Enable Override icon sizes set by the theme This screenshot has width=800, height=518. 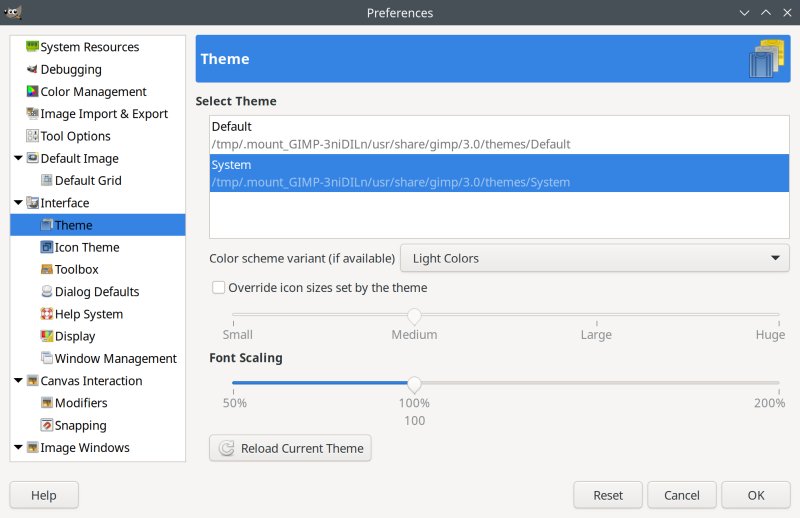click(x=218, y=287)
